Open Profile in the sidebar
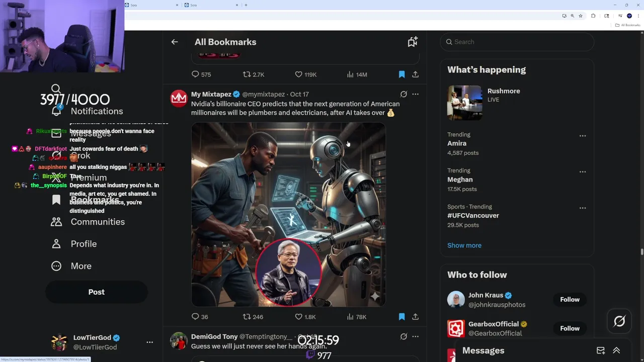Image resolution: width=644 pixels, height=362 pixels. [73, 244]
